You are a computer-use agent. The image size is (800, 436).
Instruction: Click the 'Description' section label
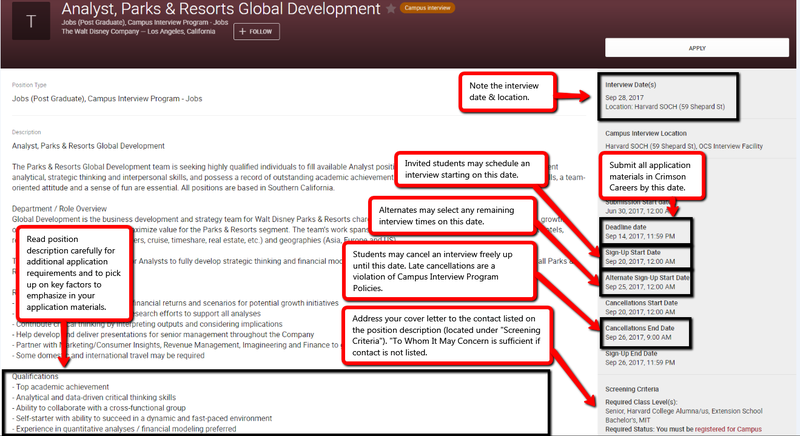[x=27, y=132]
